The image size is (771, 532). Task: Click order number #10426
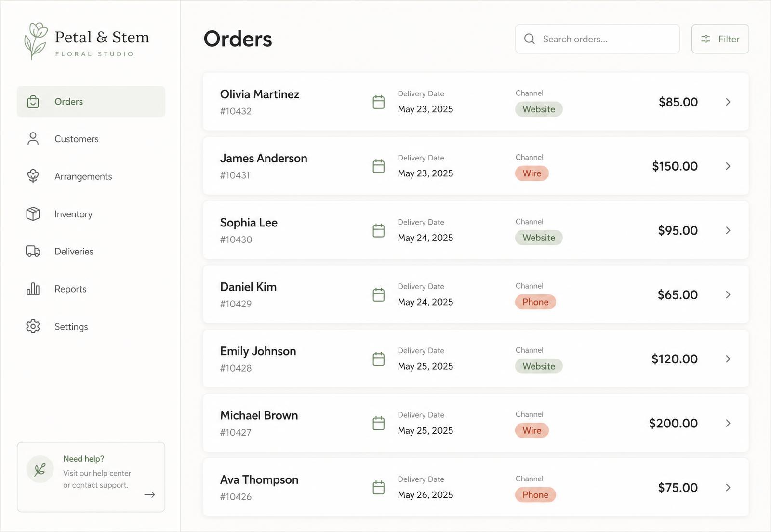[x=236, y=497]
